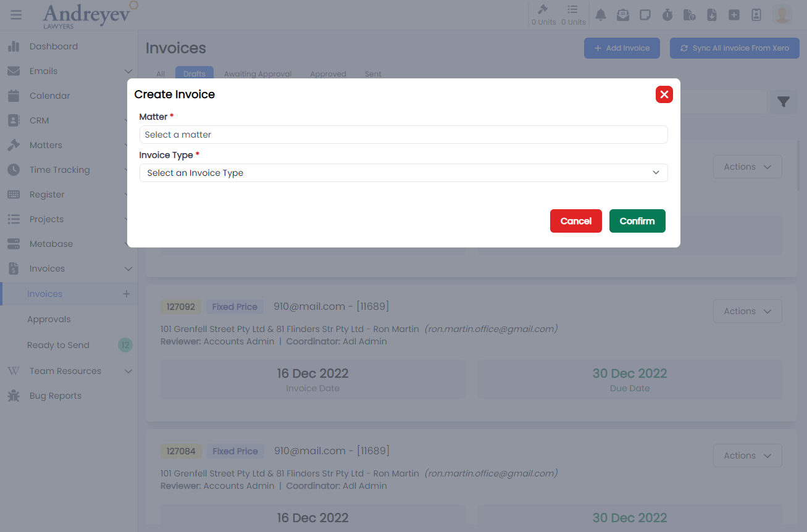Click the open envelope mail icon
This screenshot has height=532, width=807.
[x=623, y=15]
